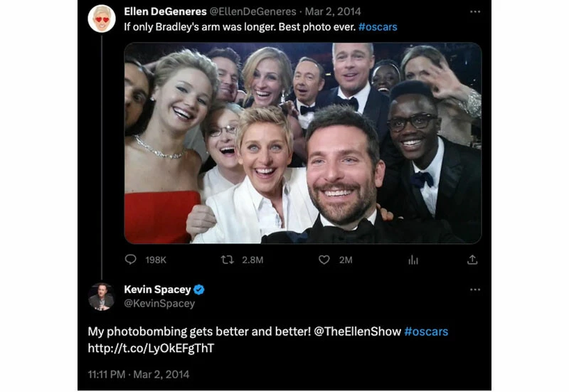Retweet the Ellen DeGeneres selfie tweet
The image size is (569, 392).
[x=228, y=260]
